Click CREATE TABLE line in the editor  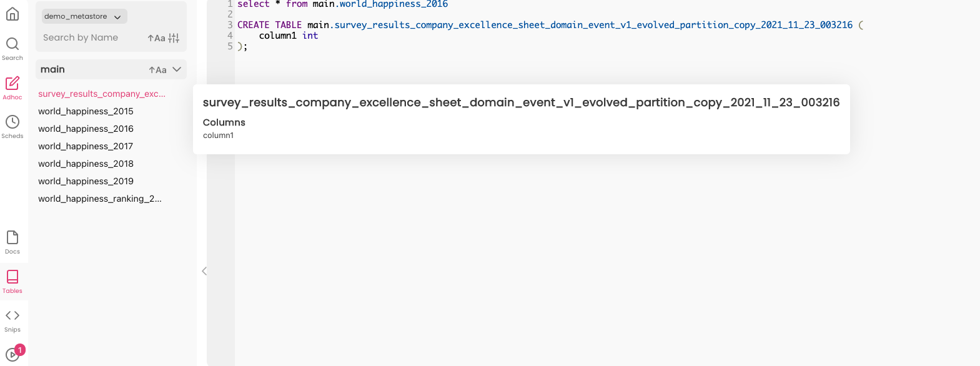point(550,25)
